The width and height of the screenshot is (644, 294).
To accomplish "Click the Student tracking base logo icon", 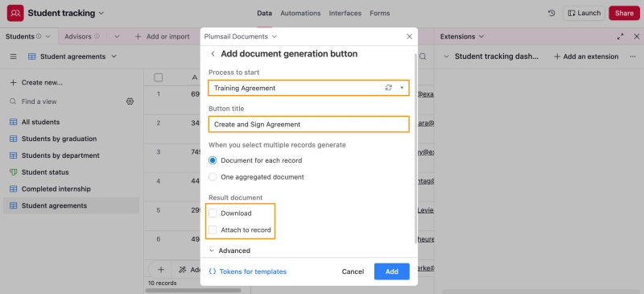I will click(15, 13).
